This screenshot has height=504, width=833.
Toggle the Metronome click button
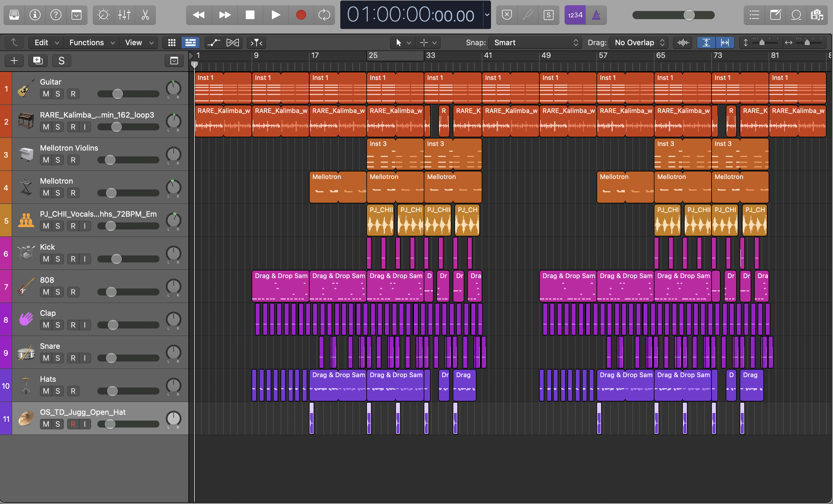click(596, 15)
